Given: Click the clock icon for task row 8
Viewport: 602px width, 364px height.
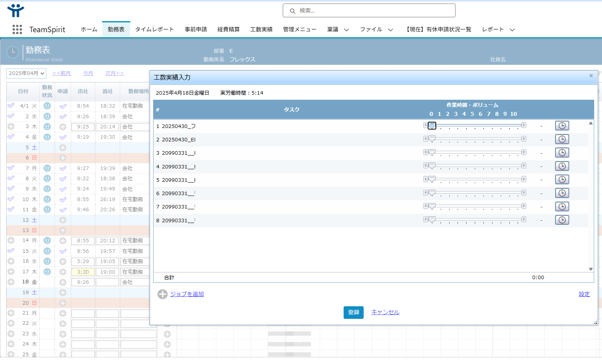Looking at the screenshot, I should click(x=562, y=220).
